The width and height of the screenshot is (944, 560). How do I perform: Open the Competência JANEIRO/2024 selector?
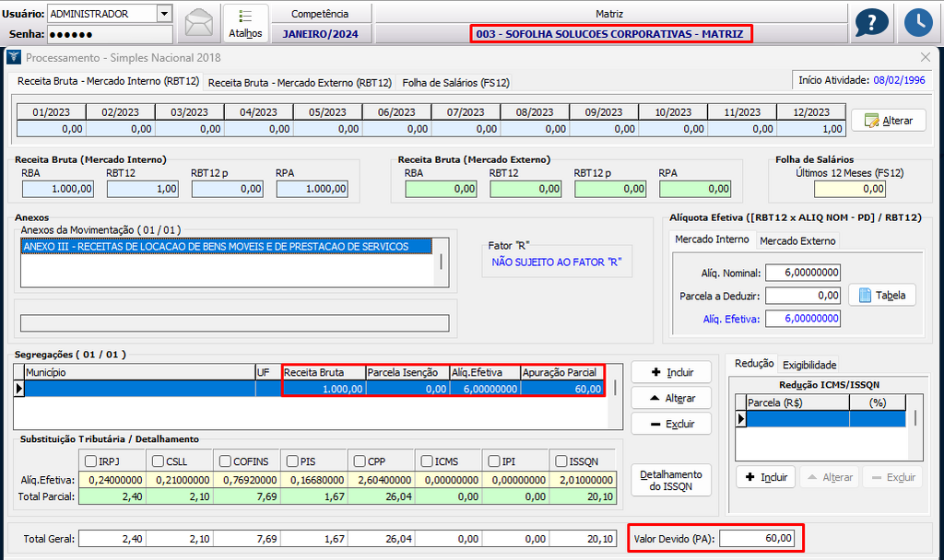pos(320,34)
